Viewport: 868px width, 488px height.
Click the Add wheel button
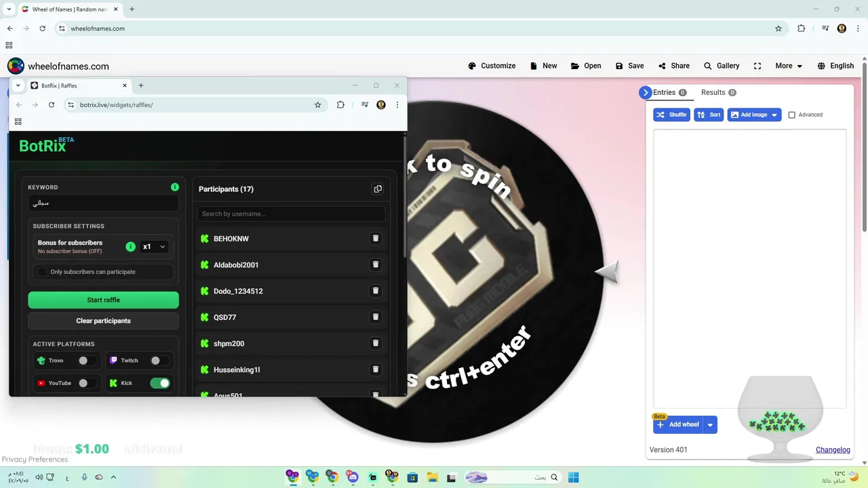point(678,425)
